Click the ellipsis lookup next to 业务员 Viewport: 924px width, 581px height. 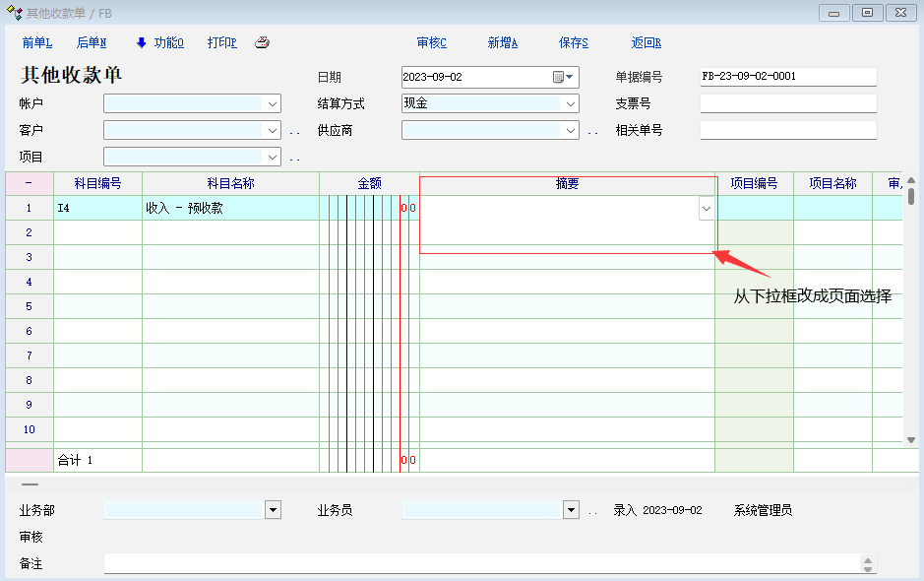click(x=592, y=511)
